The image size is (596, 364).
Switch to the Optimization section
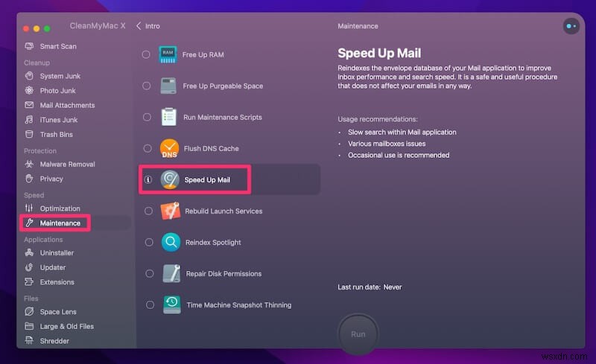pos(60,208)
